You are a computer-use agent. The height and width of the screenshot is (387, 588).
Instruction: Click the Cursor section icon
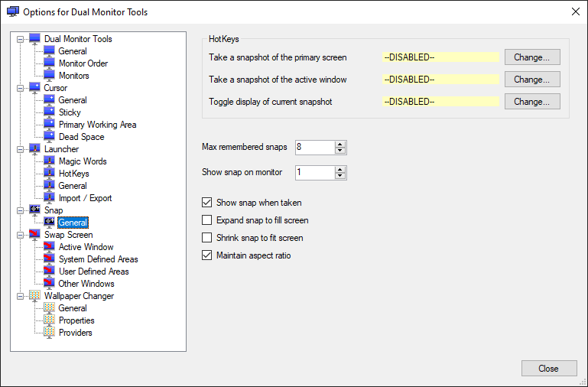pos(34,88)
